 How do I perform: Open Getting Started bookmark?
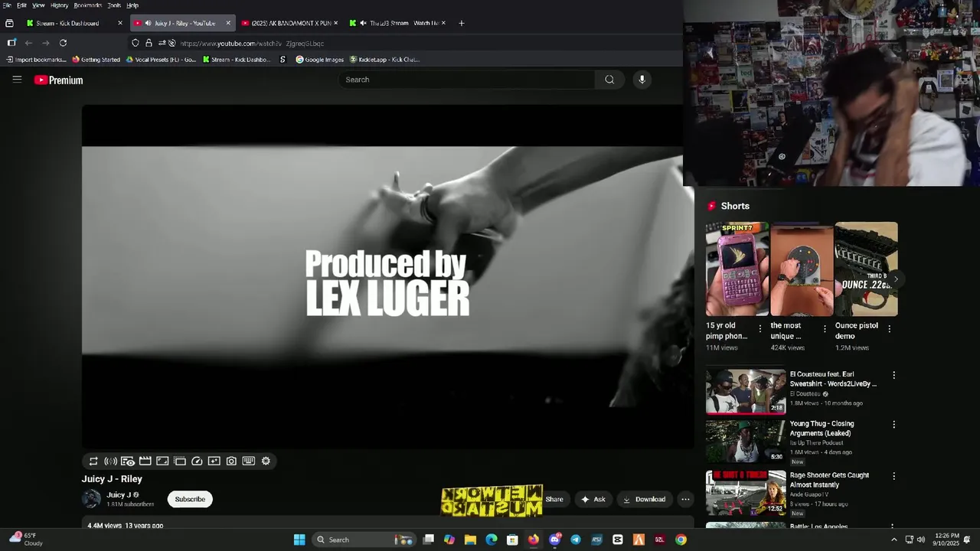(96, 60)
